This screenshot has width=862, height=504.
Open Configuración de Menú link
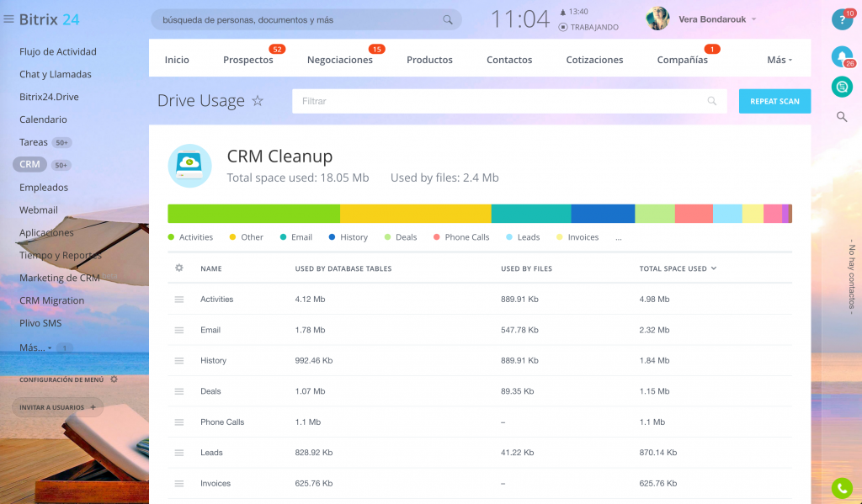pos(61,379)
